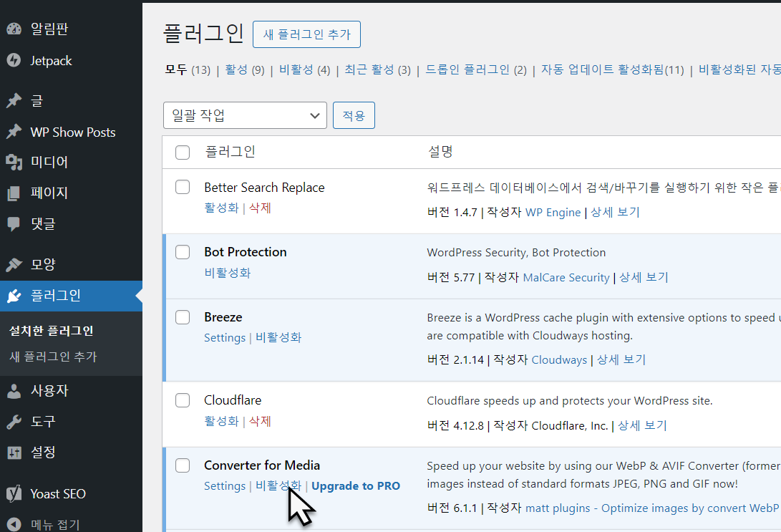Click the 새 플러그인 추가 button

point(306,34)
